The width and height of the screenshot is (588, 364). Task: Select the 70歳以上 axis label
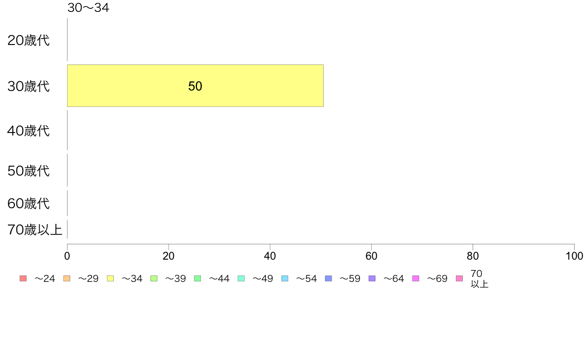pos(35,229)
